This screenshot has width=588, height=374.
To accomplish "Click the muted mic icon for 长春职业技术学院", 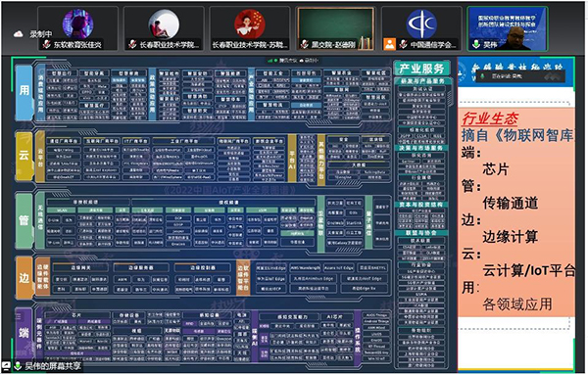I will click(x=132, y=45).
